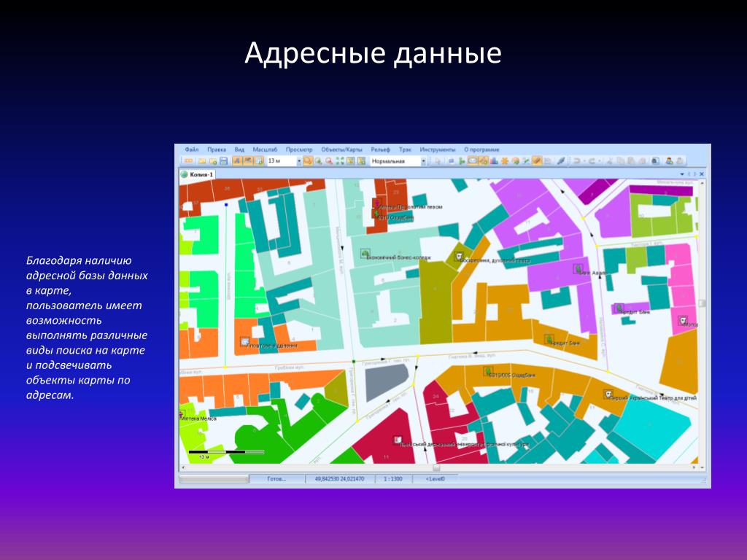Click the 1:1300 scale in status bar

(393, 479)
